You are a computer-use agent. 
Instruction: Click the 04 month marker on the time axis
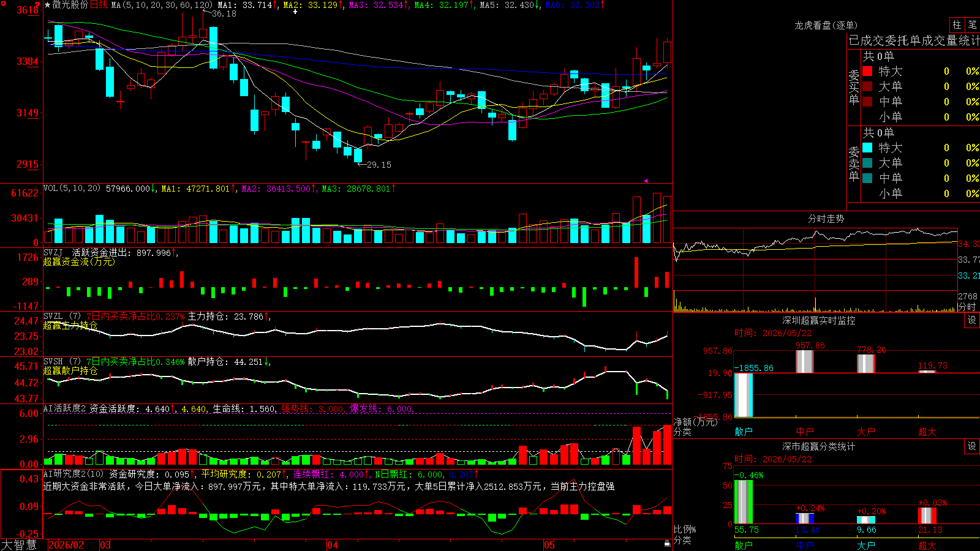click(x=333, y=545)
